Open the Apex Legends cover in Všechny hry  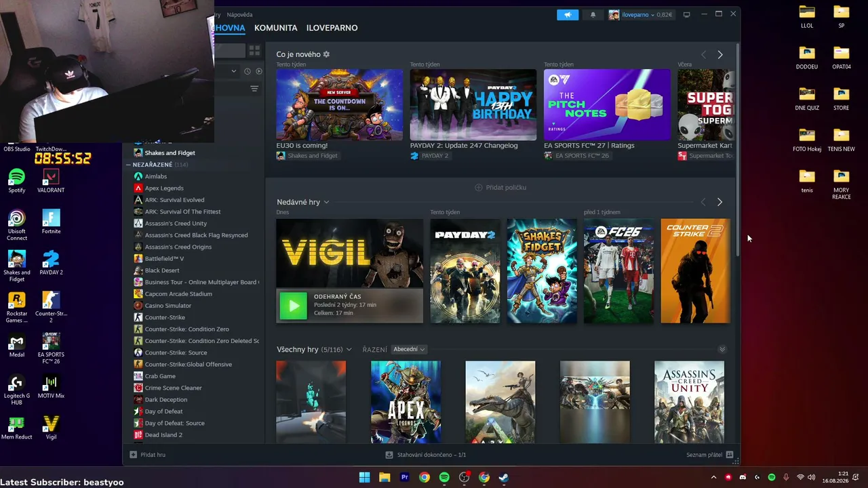tap(406, 402)
